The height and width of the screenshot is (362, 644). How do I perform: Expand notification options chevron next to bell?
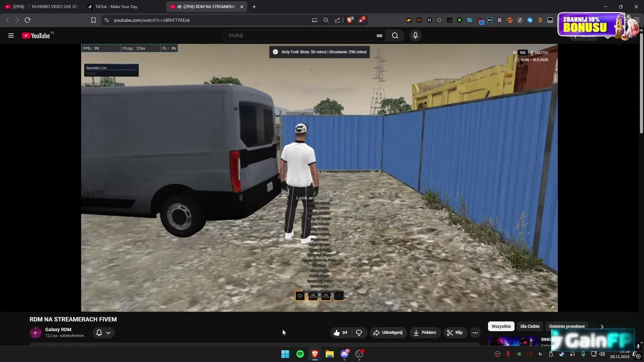click(108, 332)
